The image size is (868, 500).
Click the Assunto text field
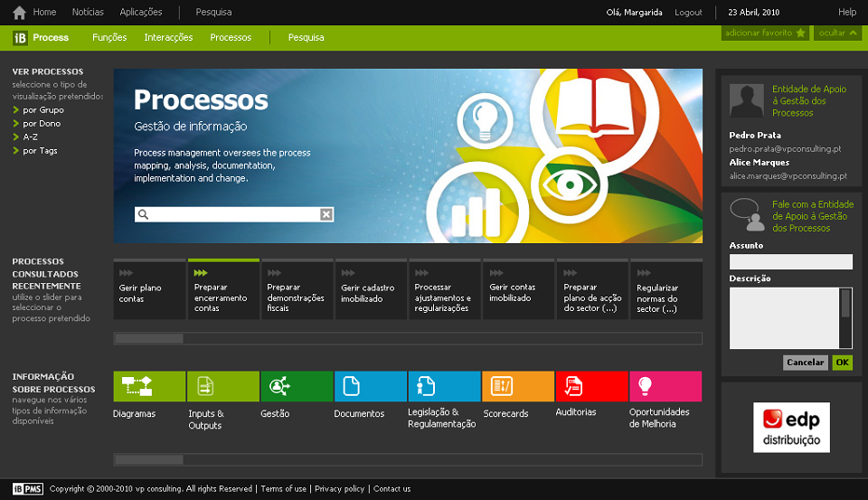pos(790,261)
